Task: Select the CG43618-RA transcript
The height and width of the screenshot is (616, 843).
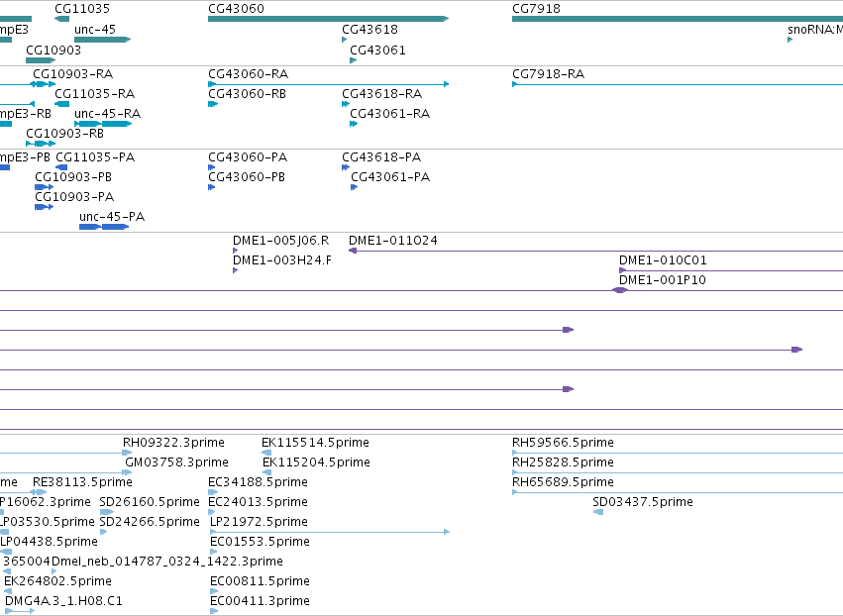Action: click(x=346, y=104)
